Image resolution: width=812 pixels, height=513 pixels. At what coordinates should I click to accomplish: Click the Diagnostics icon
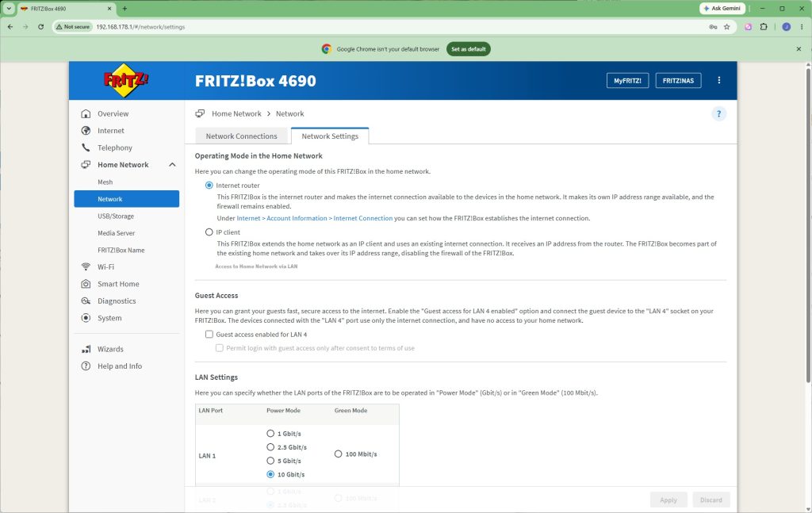pos(86,301)
